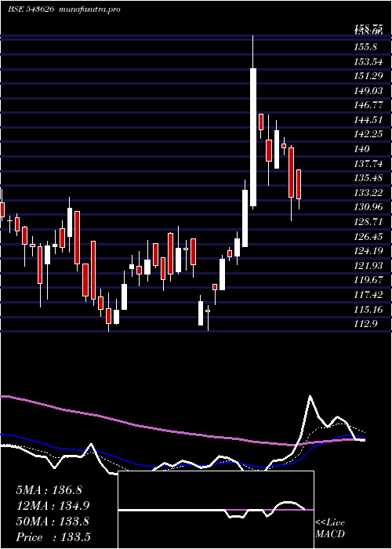Click the 121.93 price axis label
The width and height of the screenshot is (392, 549).
[368, 266]
